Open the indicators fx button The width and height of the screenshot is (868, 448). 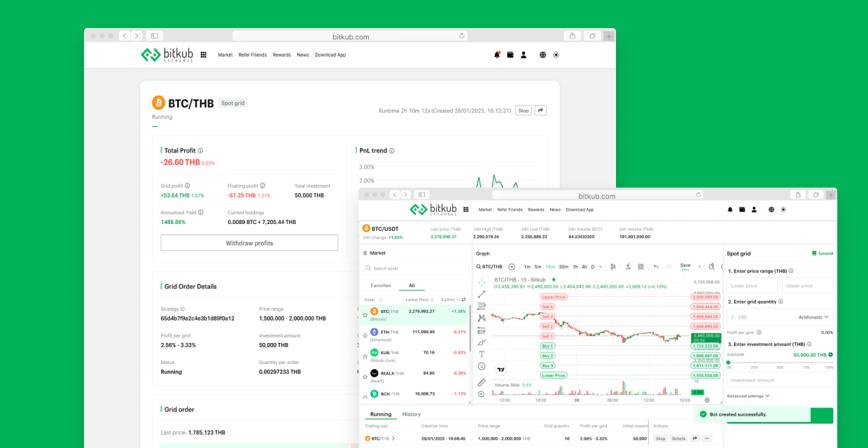tap(629, 267)
